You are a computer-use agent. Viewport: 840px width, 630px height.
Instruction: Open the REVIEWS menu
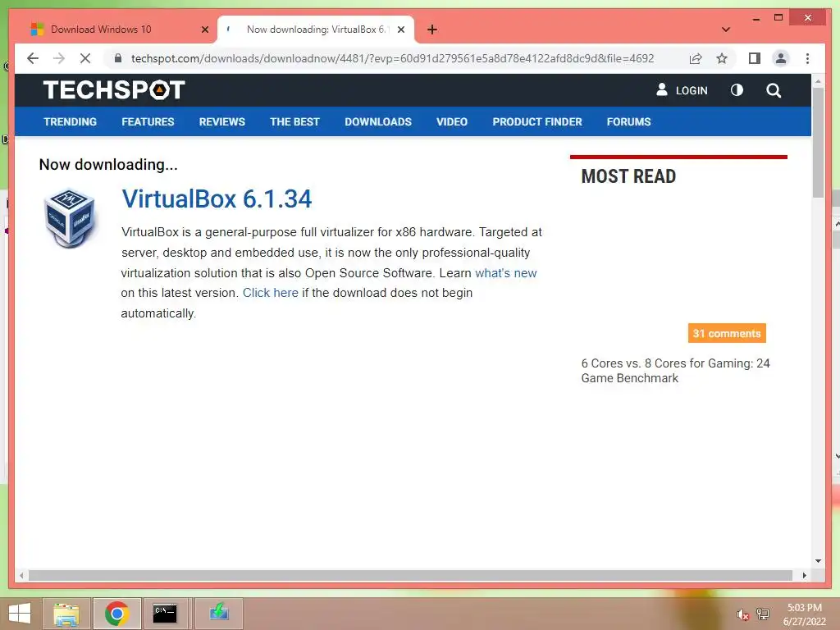(221, 121)
